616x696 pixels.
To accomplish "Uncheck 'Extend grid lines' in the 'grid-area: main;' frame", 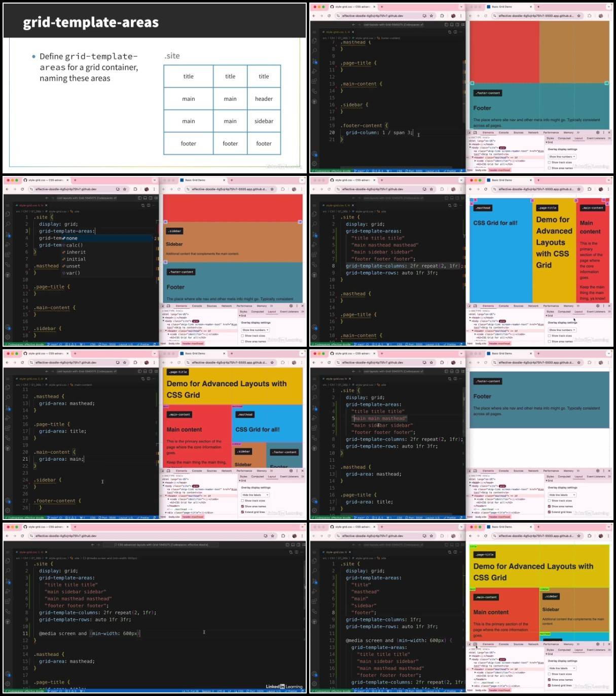I will [x=242, y=512].
